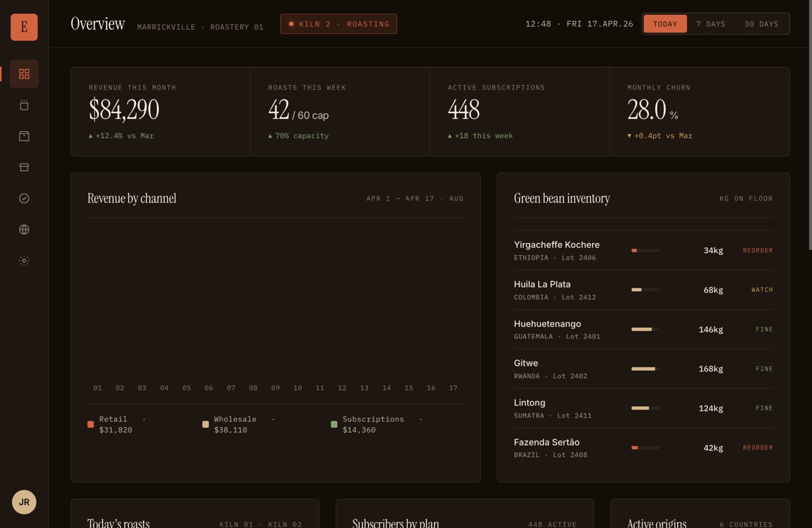812x528 pixels.
Task: Click the APR 1 — APR 17 · AUD label
Action: point(415,198)
